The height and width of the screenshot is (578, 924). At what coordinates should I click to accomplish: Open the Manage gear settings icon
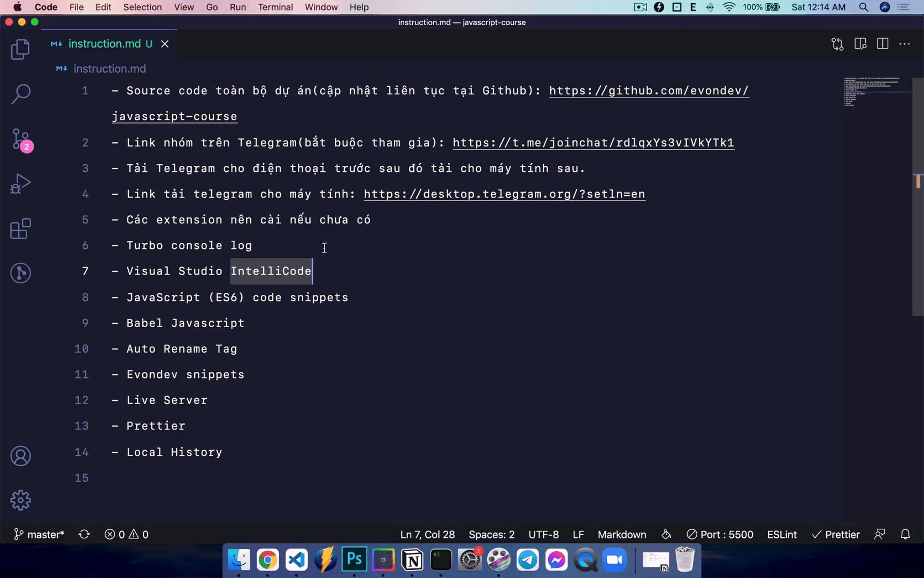tap(20, 500)
